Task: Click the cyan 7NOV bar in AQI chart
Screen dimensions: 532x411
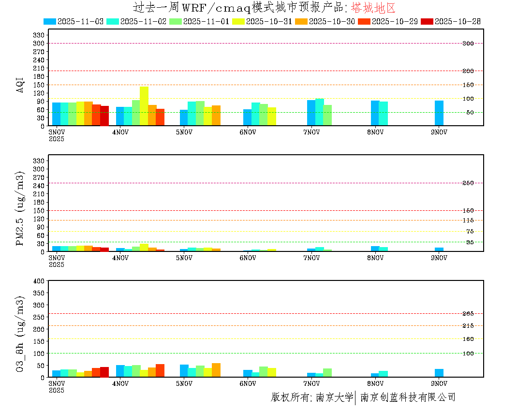Action: (319, 112)
